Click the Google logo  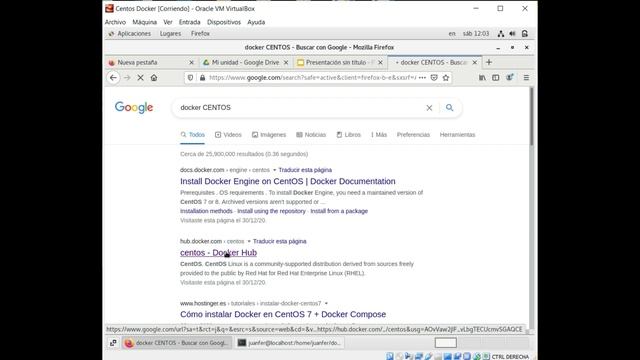point(134,108)
